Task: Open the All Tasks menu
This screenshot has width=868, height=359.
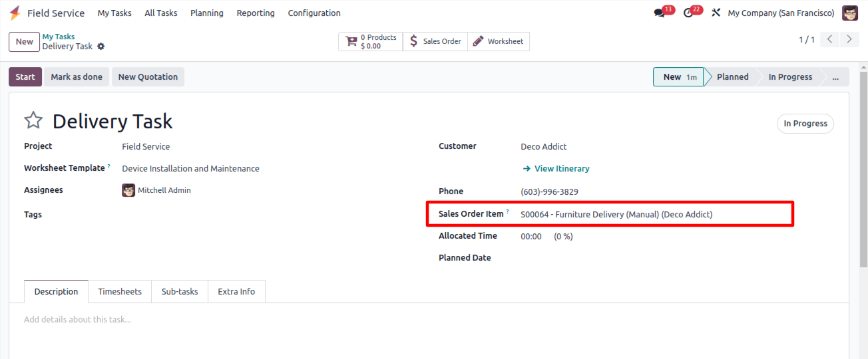Action: [161, 13]
